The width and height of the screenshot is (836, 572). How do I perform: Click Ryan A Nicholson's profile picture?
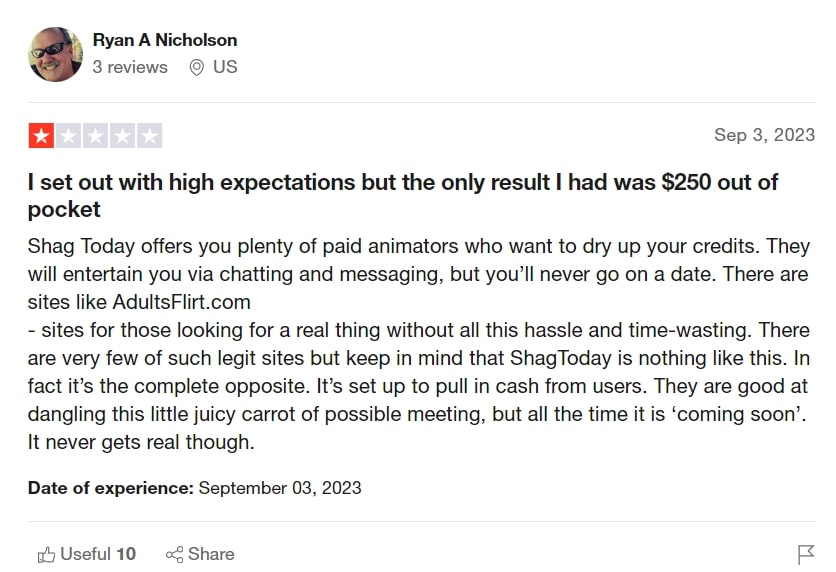(55, 54)
